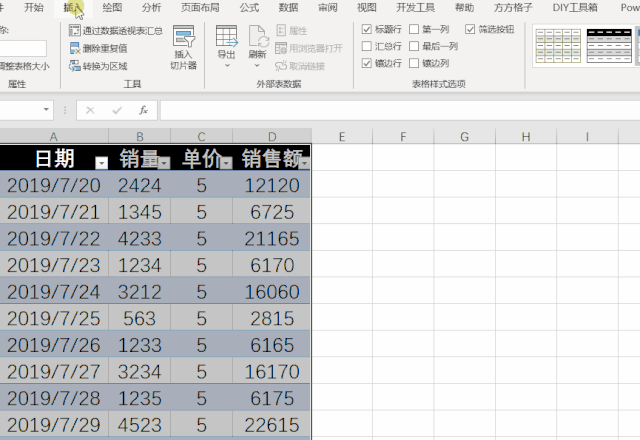
Task: Toggle Header Row checkbox (标题行)
Action: (x=367, y=29)
